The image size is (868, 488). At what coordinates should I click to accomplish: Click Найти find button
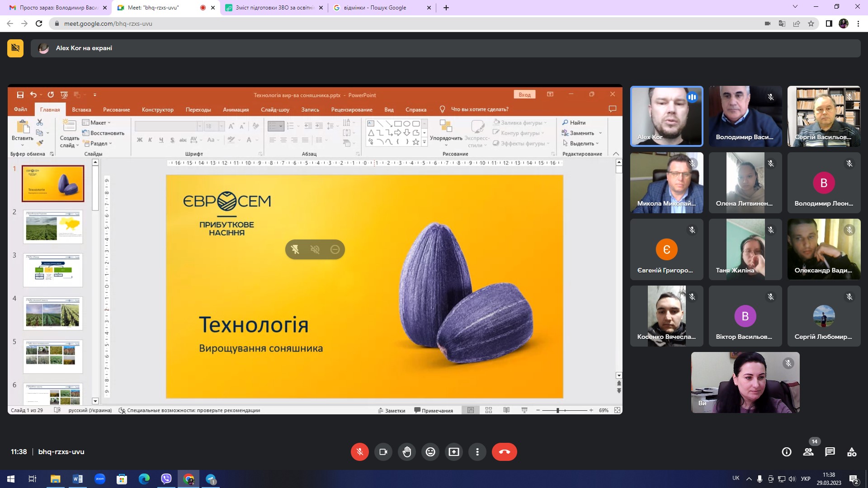(574, 122)
